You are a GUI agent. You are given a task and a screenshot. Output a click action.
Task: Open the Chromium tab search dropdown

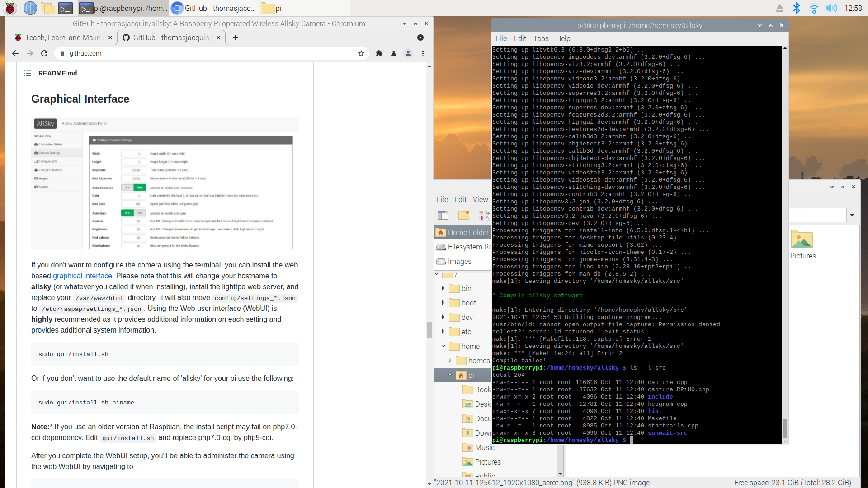tap(420, 38)
